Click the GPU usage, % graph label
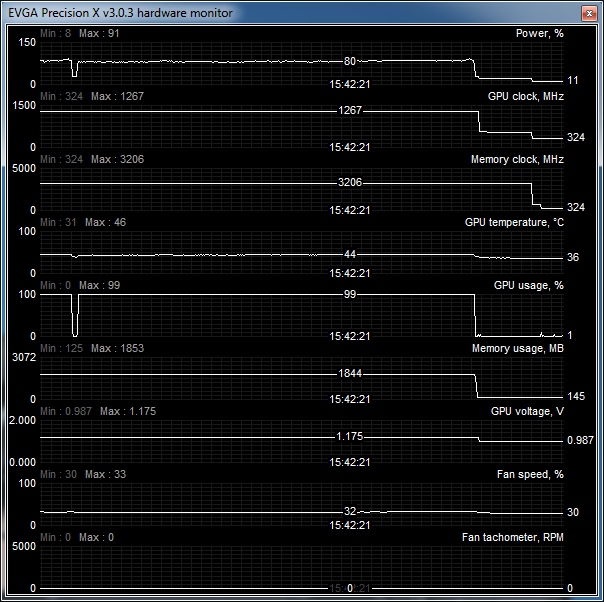The height and width of the screenshot is (602, 604). [x=529, y=285]
